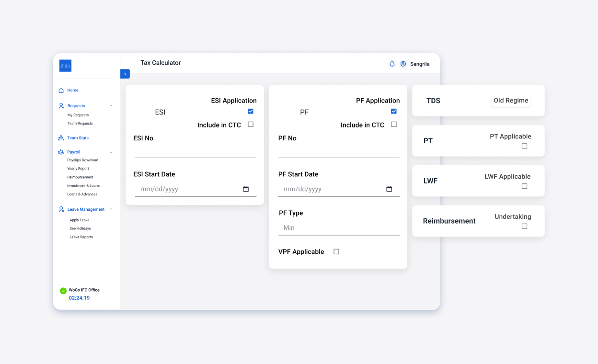Open Team Requests link

pyautogui.click(x=80, y=124)
